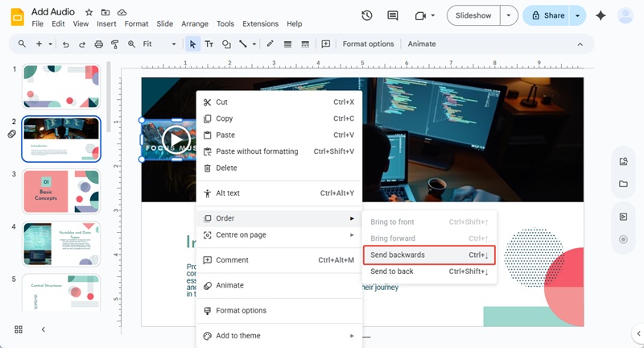Set border dash style icon
The image size is (644, 348).
[x=305, y=44]
